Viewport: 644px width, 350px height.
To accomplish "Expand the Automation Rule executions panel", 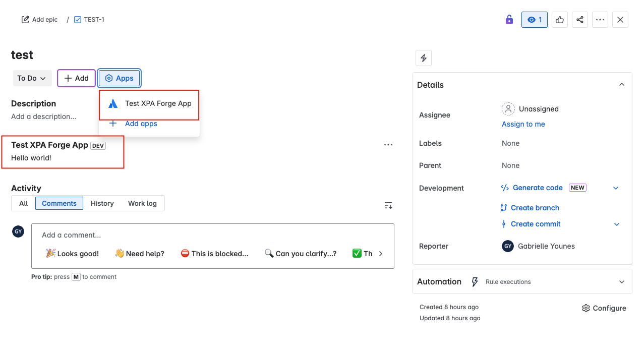I will 621,281.
